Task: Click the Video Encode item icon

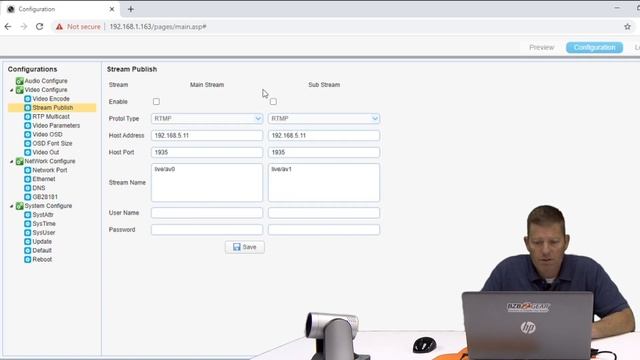Action: coord(27,99)
